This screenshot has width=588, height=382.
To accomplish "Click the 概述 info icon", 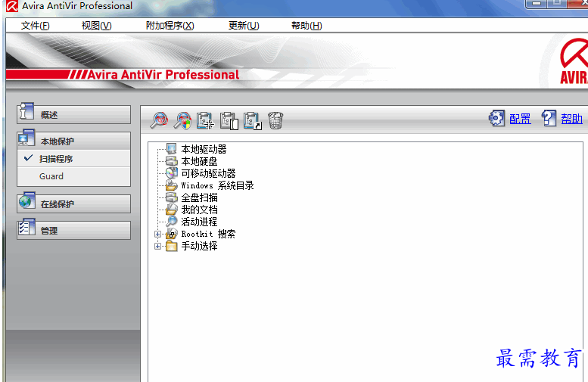I will coord(26,111).
